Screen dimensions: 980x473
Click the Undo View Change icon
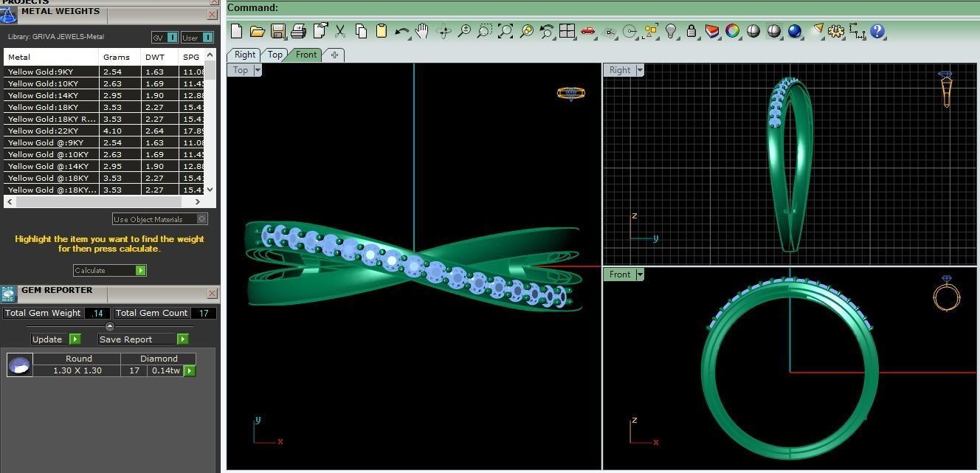(547, 31)
